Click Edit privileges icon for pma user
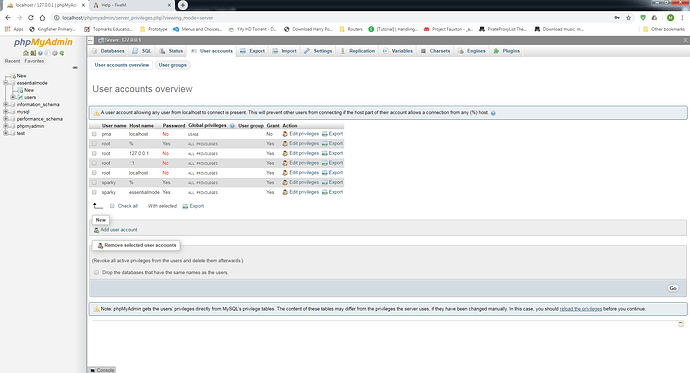This screenshot has height=373, width=690. pyautogui.click(x=285, y=134)
